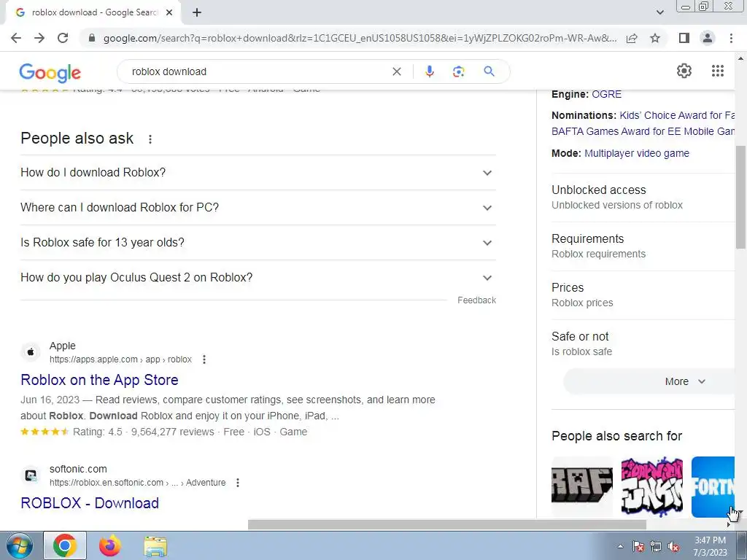Open the Prices section
747x560 pixels.
(x=643, y=295)
